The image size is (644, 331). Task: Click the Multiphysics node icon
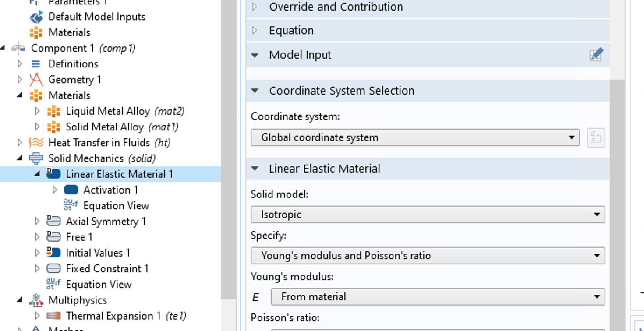point(36,300)
